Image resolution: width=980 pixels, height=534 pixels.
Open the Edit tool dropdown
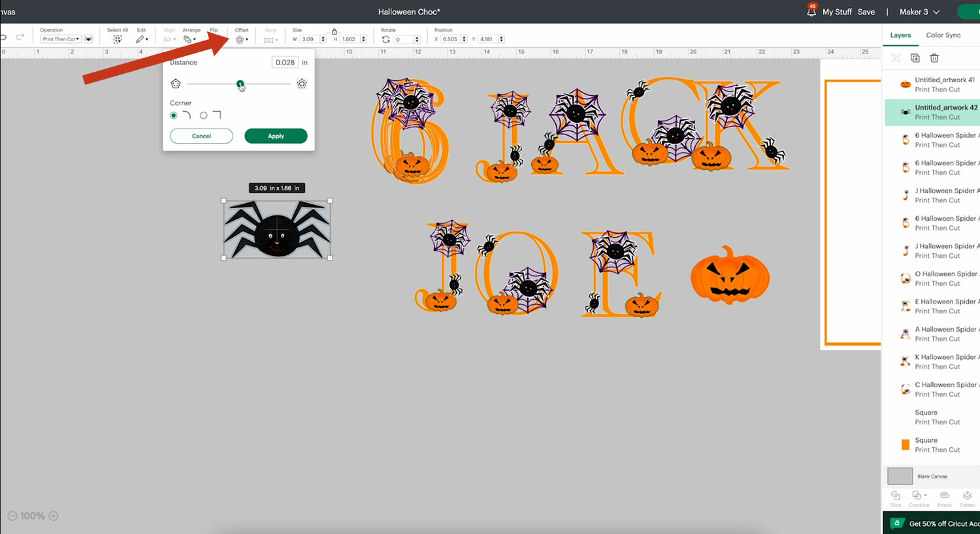coord(142,39)
